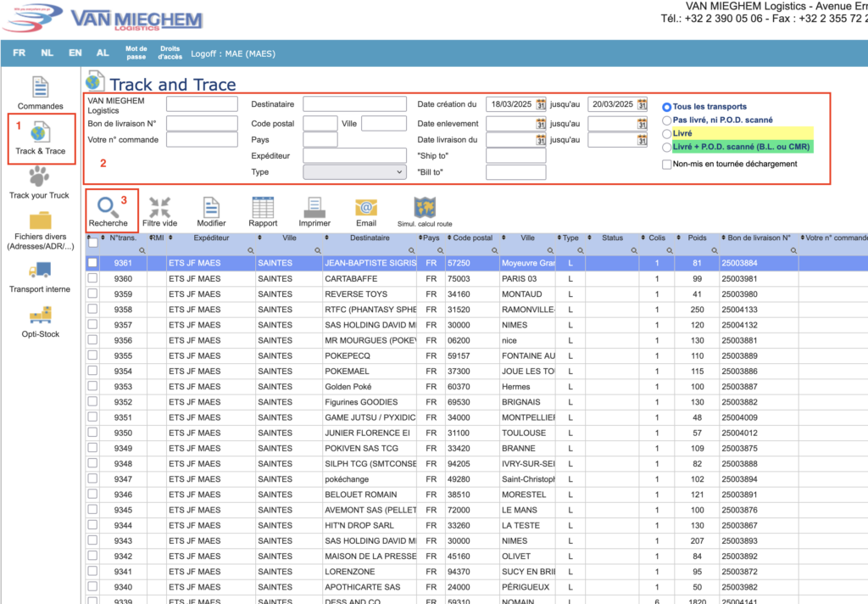
Task: Click the Destinataire input field
Action: pyautogui.click(x=356, y=104)
